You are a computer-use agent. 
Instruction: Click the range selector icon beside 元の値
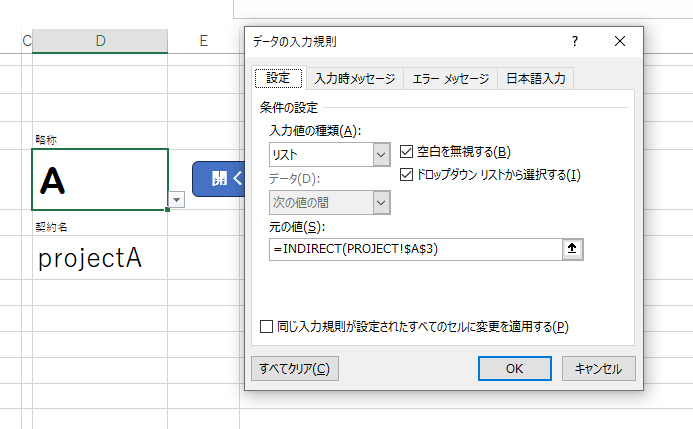point(573,249)
